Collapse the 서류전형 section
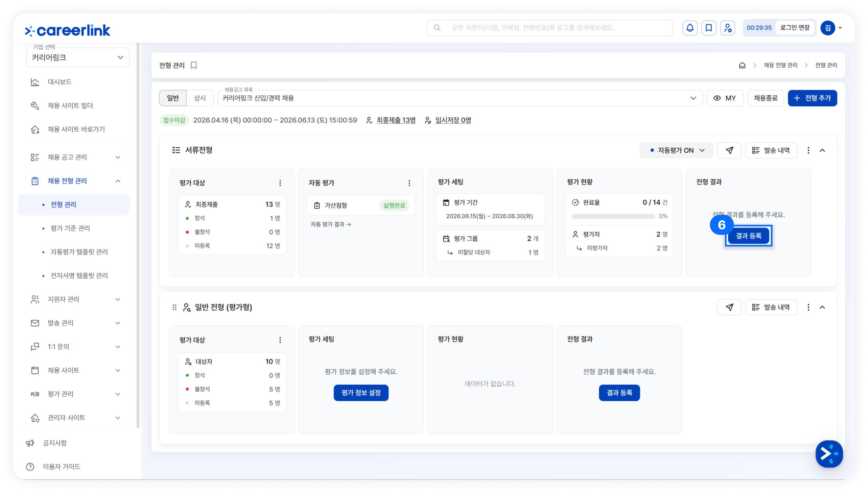 822,150
